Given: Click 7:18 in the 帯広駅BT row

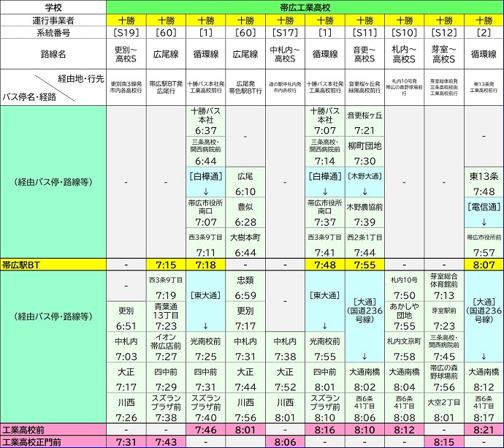Looking at the screenshot, I should [206, 265].
